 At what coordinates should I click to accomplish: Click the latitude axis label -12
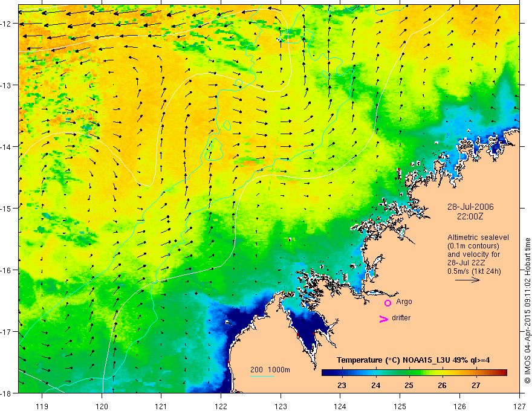pyautogui.click(x=7, y=24)
